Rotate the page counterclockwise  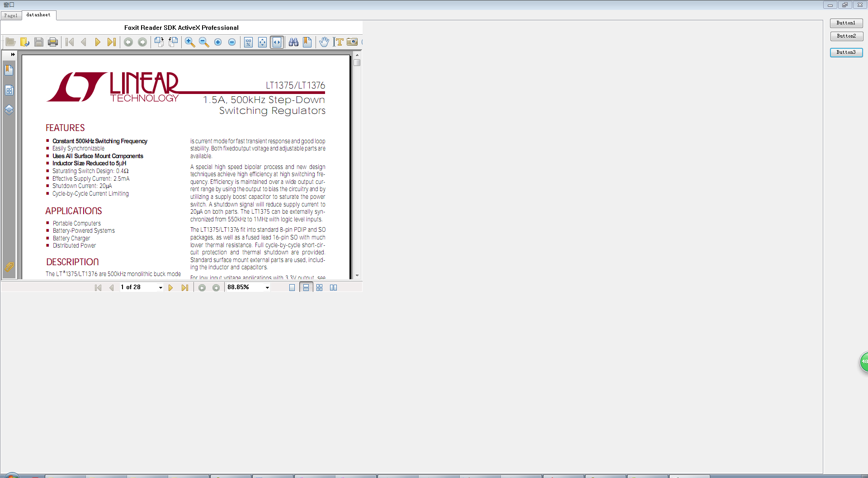pos(173,42)
